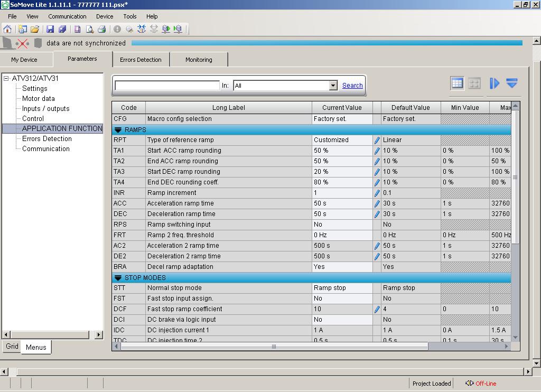Screen dimensions: 541x392
Task: Select Communication in the device tree
Action: 46,148
